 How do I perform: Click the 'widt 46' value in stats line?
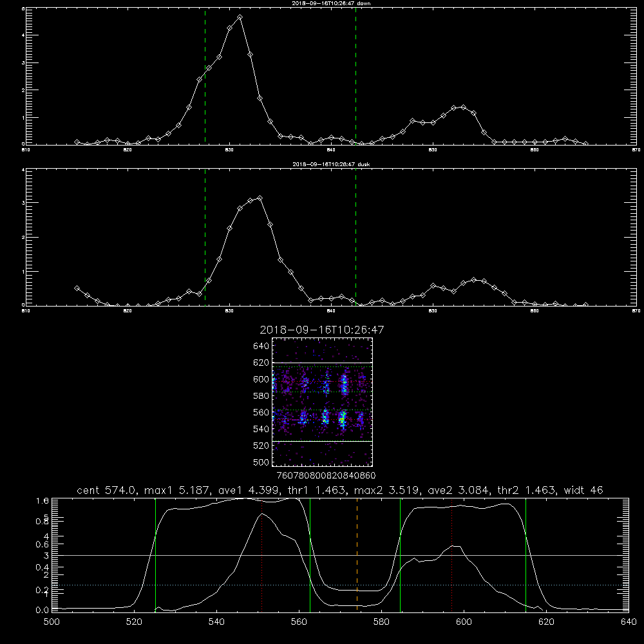(583, 490)
